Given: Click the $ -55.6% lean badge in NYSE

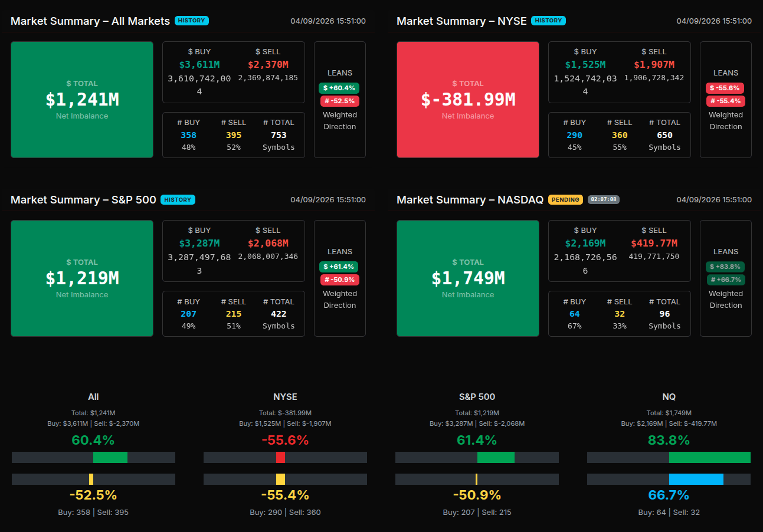Looking at the screenshot, I should (x=725, y=88).
